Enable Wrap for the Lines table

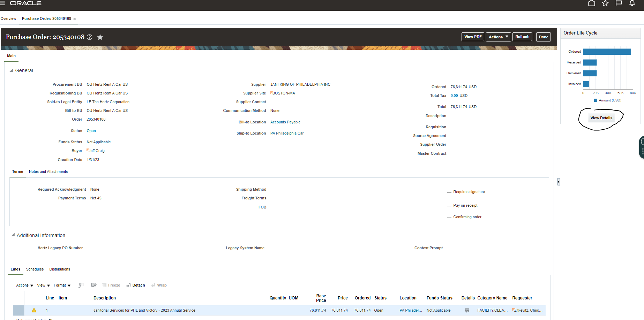coord(159,285)
